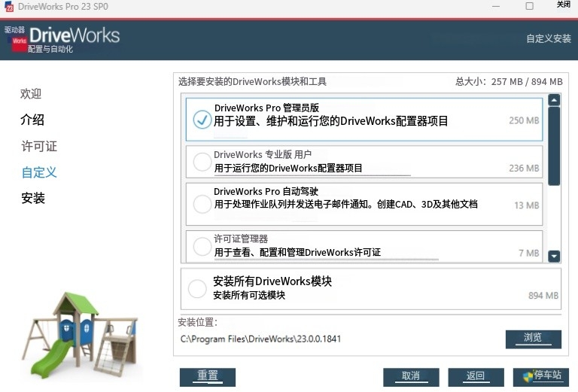Click the playground illustration image
The height and width of the screenshot is (392, 578).
(x=78, y=335)
